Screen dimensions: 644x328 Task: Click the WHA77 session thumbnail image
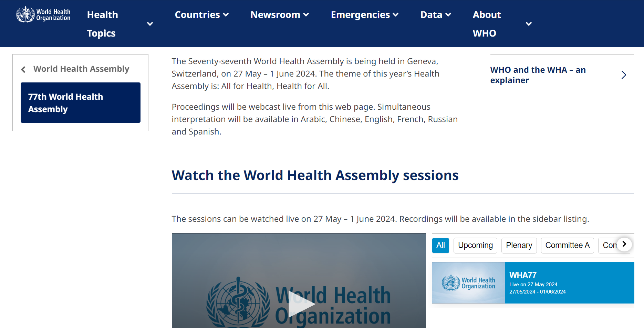(x=468, y=283)
